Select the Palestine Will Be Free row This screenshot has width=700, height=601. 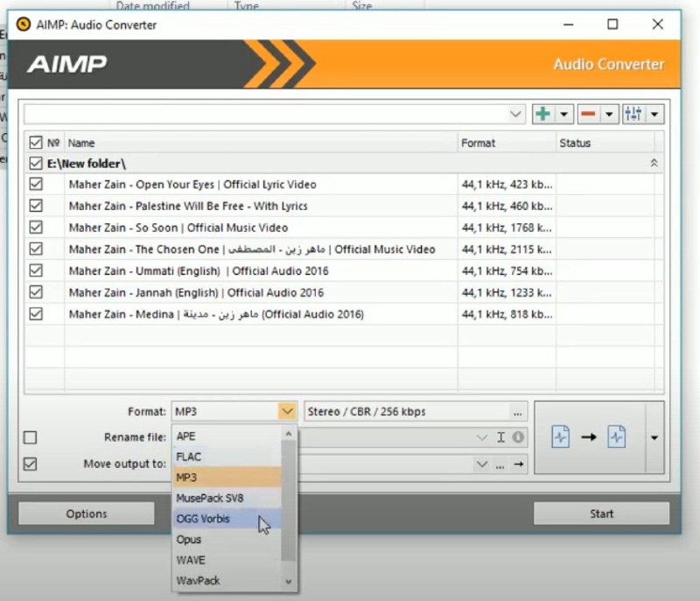(344, 206)
